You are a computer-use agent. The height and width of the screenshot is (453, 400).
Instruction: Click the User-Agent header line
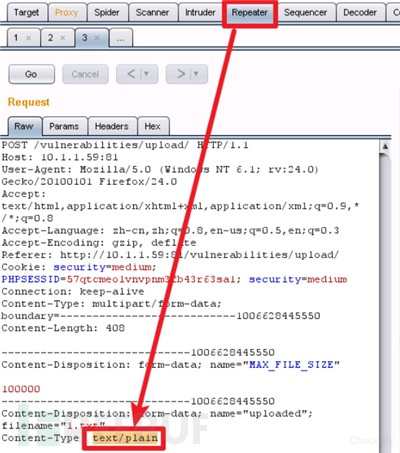click(x=160, y=170)
